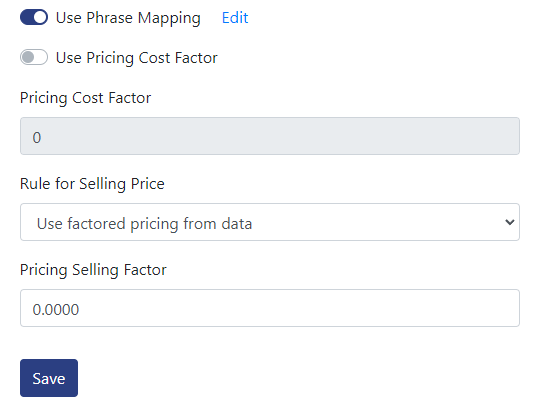Turn off the Use Phrase Mapping switch

click(34, 17)
